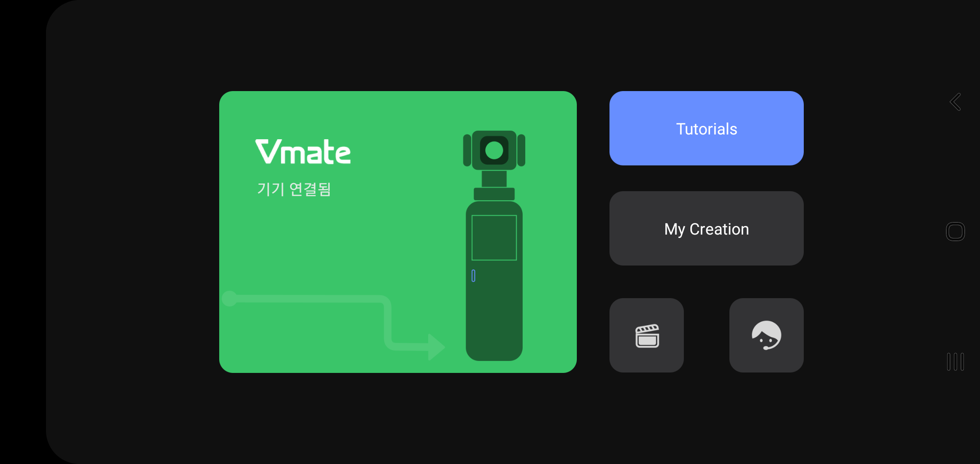Image resolution: width=980 pixels, height=464 pixels.
Task: Open the recent apps three-bar icon
Action: (x=955, y=361)
